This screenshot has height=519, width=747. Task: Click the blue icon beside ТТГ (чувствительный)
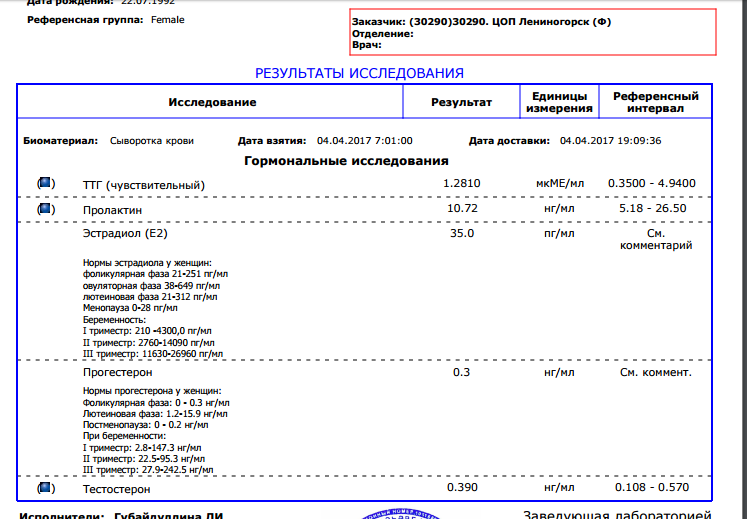[x=44, y=184]
